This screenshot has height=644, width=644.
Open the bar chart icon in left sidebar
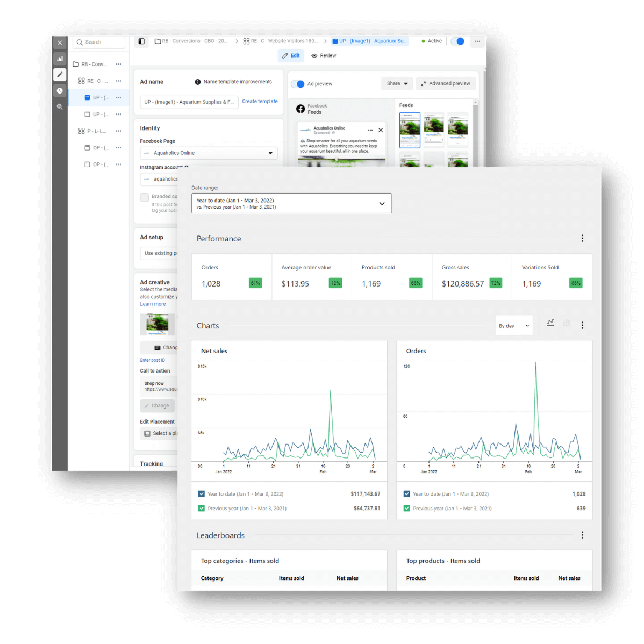(60, 59)
